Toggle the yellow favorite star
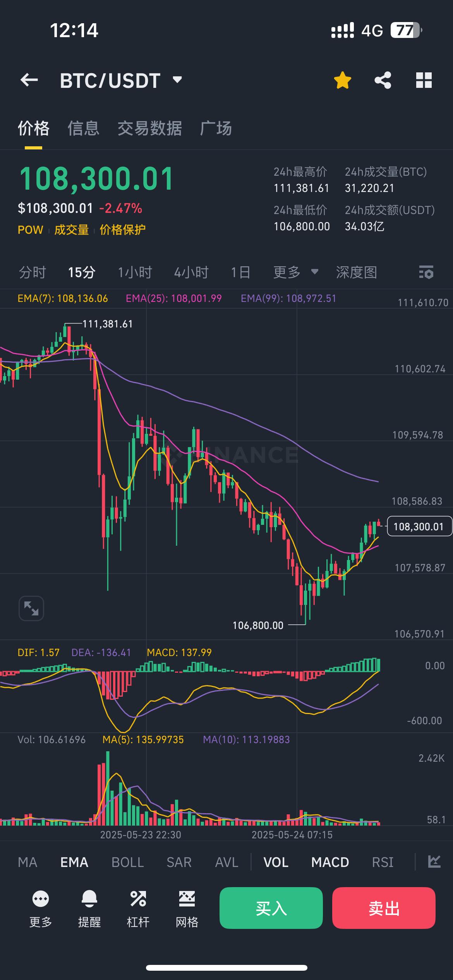453x980 pixels. [342, 81]
